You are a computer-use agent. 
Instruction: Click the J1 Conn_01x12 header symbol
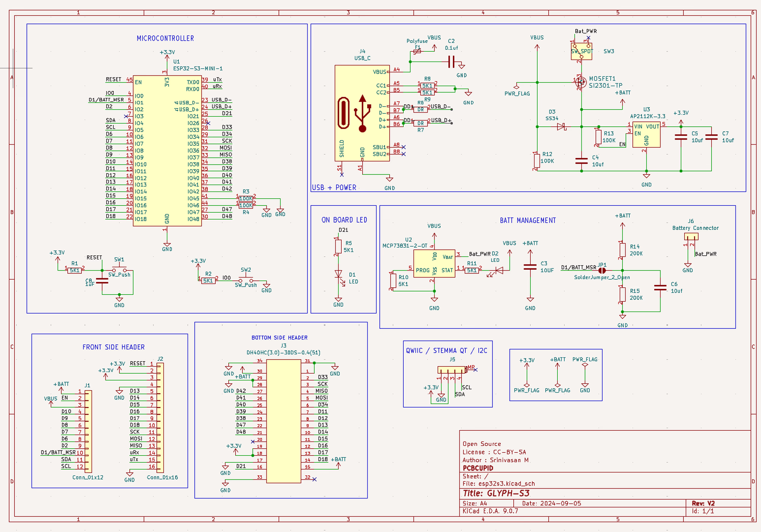click(x=88, y=431)
